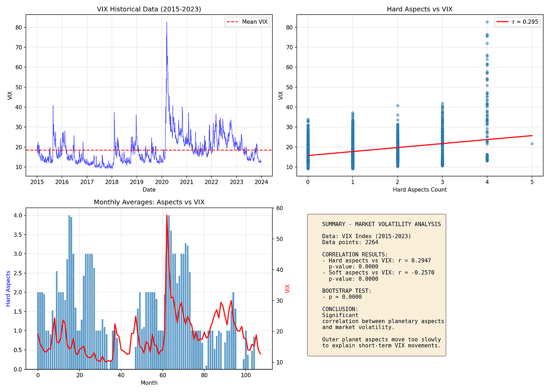Viewport: 549px width, 392px height.
Task: Select the "Month" x-axis label
Action: tap(149, 383)
